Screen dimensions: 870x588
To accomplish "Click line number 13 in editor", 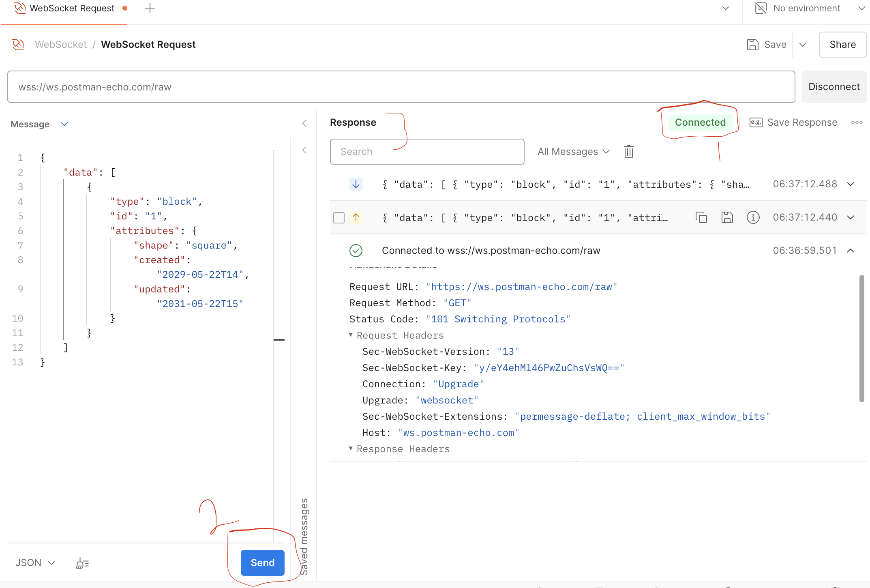I will click(17, 362).
